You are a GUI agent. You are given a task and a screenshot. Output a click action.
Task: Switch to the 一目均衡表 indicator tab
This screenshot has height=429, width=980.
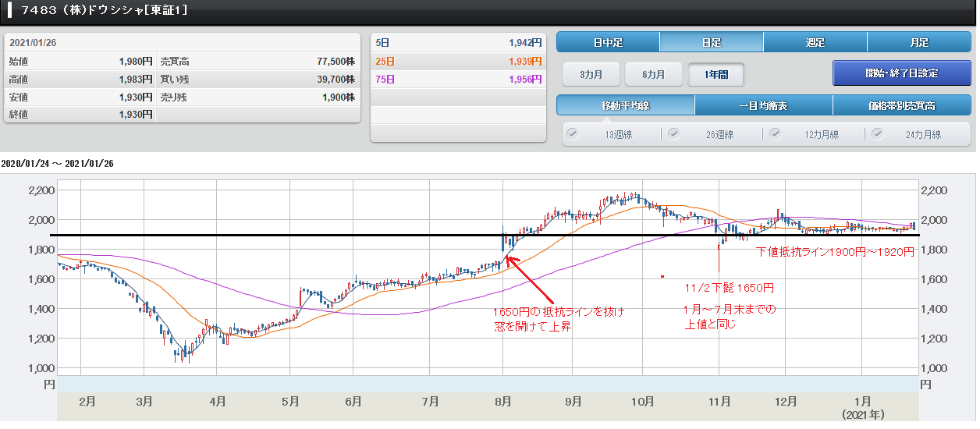tap(763, 105)
